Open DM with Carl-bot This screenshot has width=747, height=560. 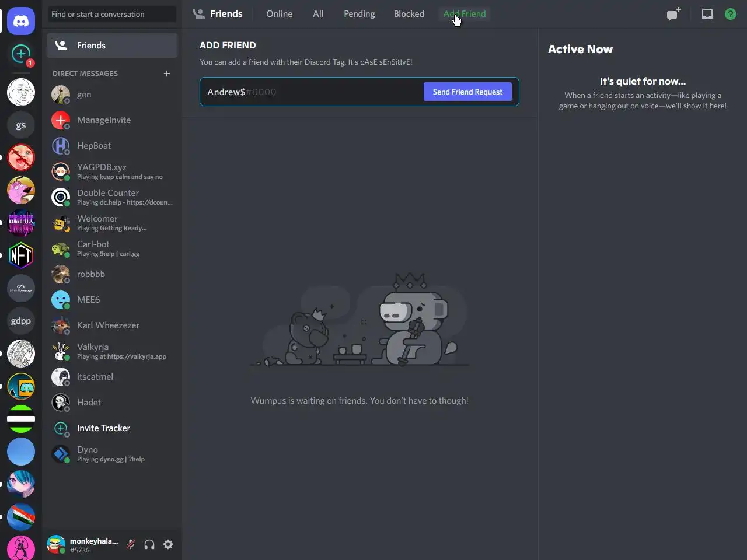[x=112, y=249]
